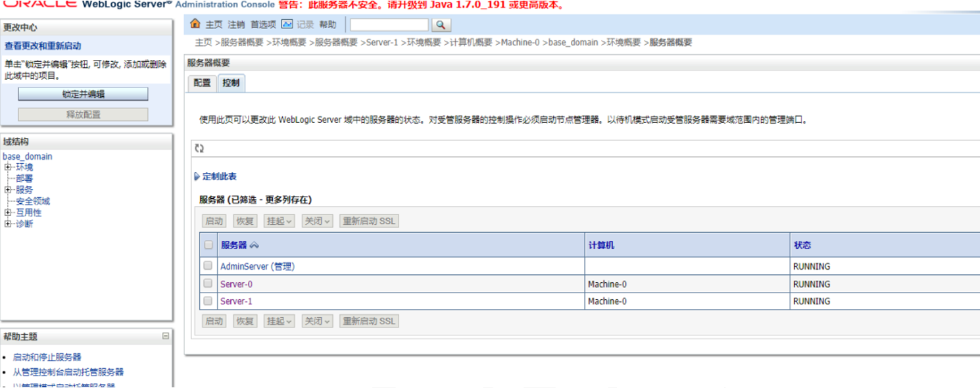
Task: Click the 从管理控制台启动托管服务器 help link
Action: (x=68, y=372)
